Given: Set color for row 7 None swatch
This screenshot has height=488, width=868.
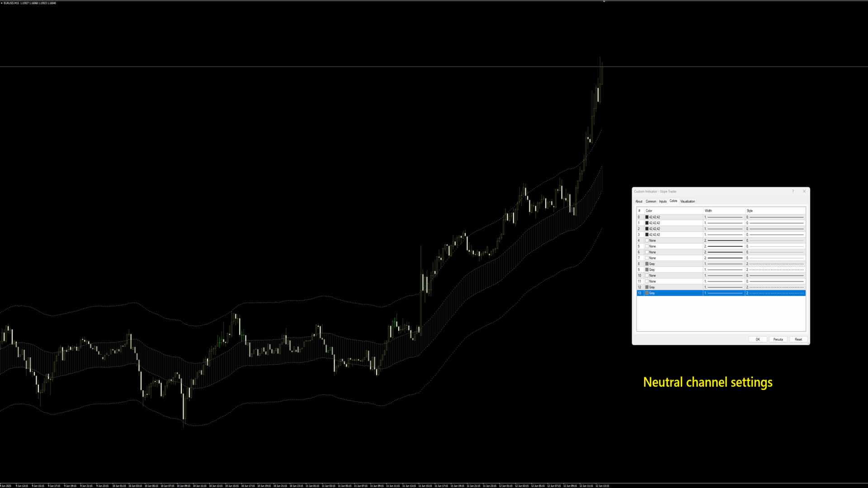Looking at the screenshot, I should click(x=647, y=258).
